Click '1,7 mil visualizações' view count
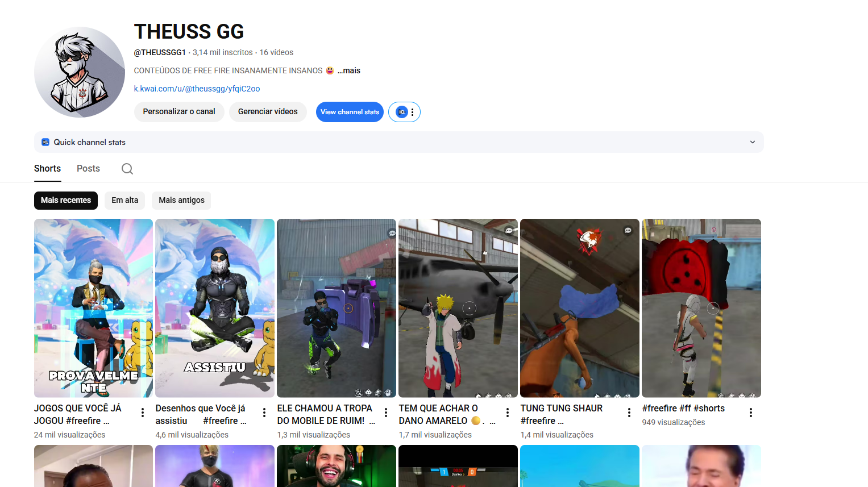The image size is (868, 487). [435, 435]
